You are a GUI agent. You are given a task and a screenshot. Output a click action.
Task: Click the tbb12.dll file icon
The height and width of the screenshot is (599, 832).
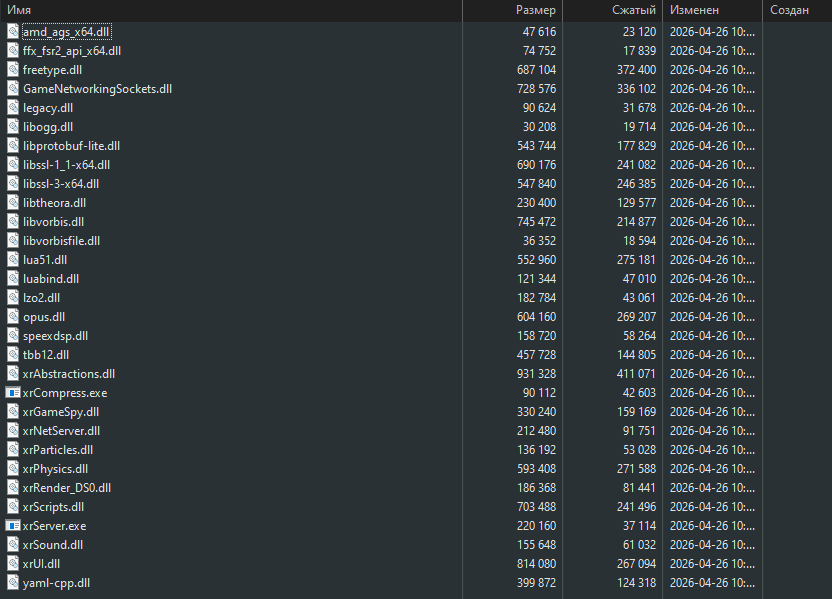tap(13, 355)
